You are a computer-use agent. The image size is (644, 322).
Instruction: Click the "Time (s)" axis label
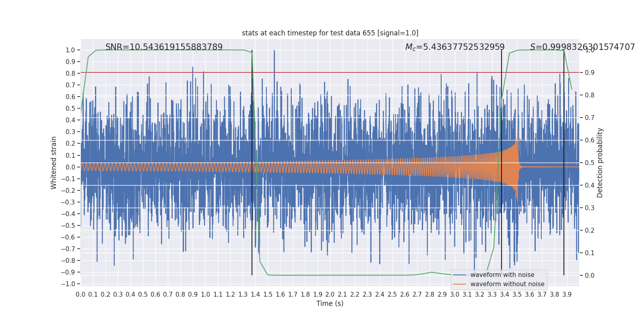click(x=330, y=303)
